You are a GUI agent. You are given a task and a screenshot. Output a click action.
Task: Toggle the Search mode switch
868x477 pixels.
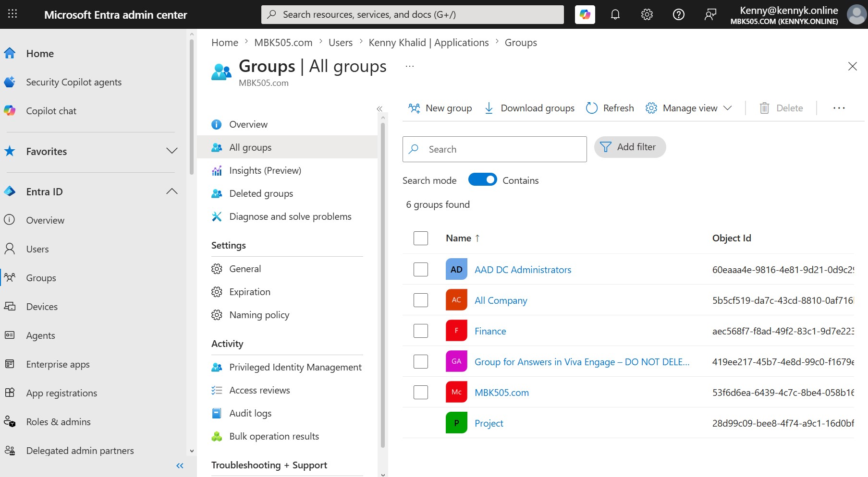(483, 179)
